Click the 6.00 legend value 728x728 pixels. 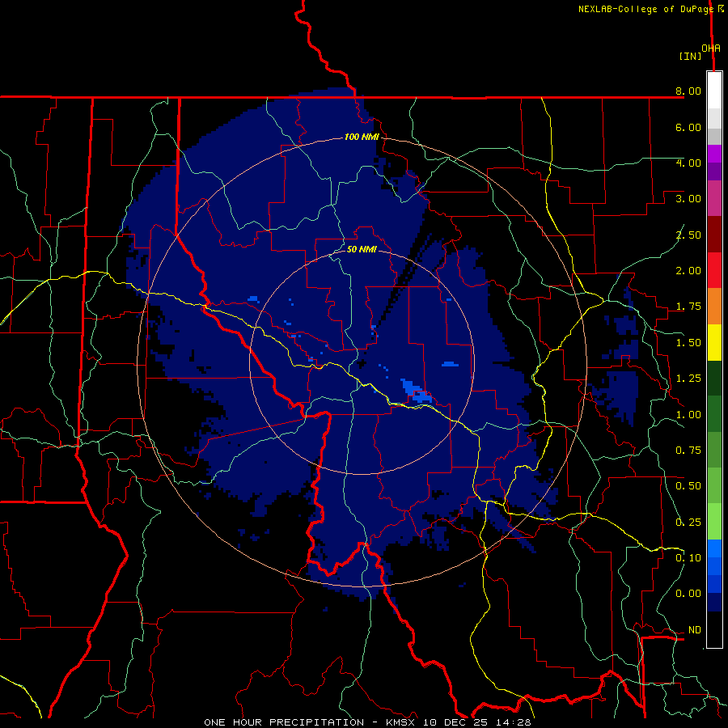click(688, 127)
